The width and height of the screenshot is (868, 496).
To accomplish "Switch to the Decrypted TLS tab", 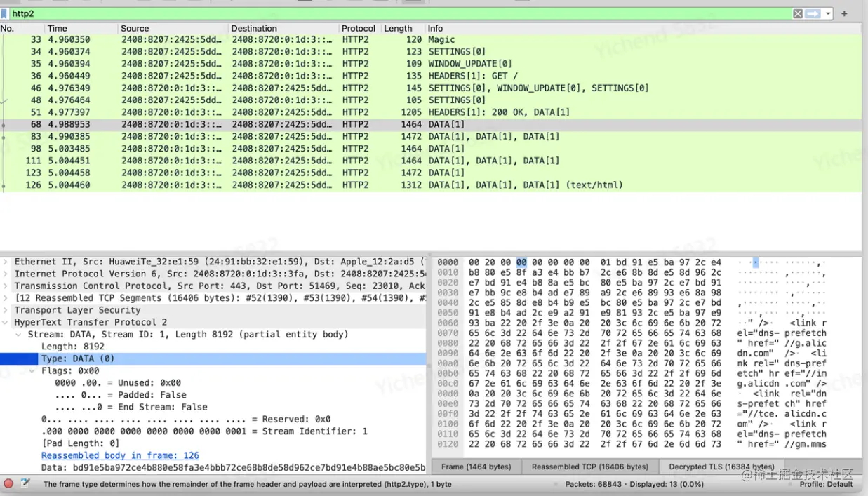I will point(721,466).
